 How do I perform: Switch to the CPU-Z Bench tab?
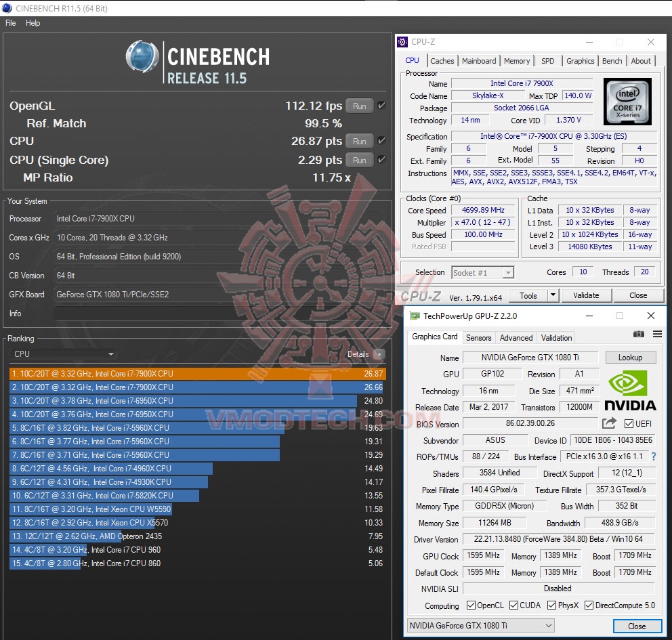[x=612, y=61]
